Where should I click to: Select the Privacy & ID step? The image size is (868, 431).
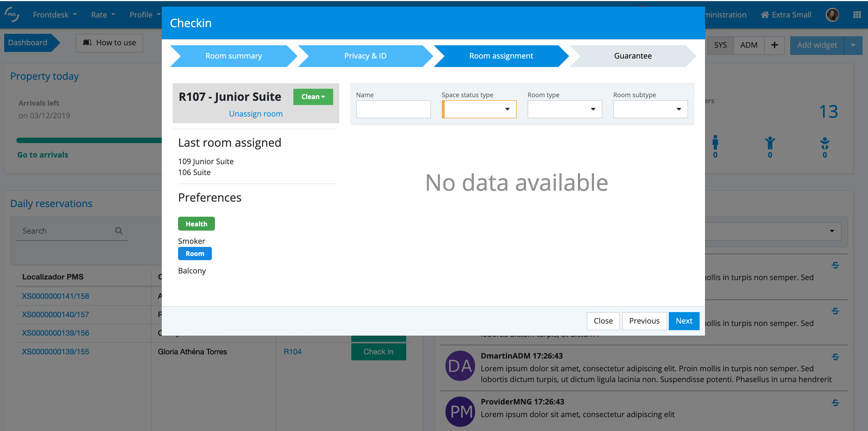(365, 56)
